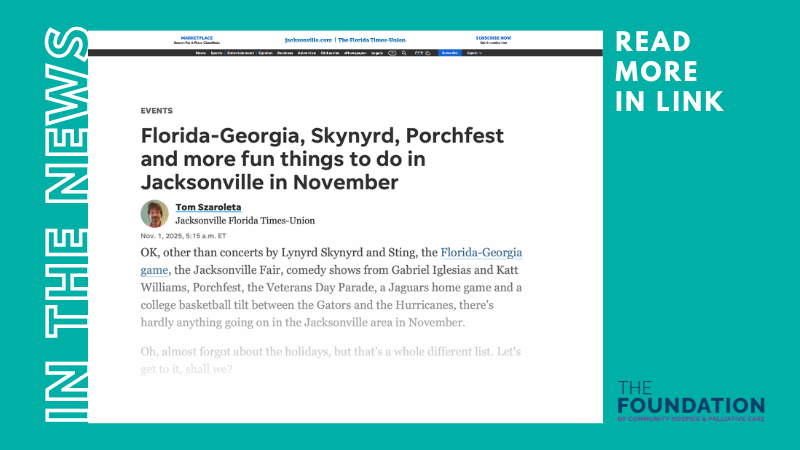Open the Opinion menu item

click(265, 53)
